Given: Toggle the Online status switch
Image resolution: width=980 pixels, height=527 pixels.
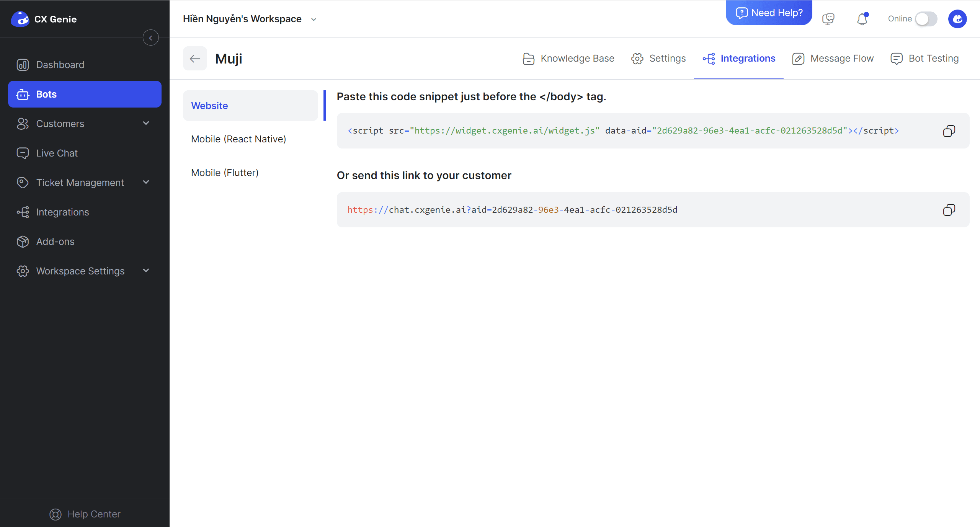Looking at the screenshot, I should [926, 19].
